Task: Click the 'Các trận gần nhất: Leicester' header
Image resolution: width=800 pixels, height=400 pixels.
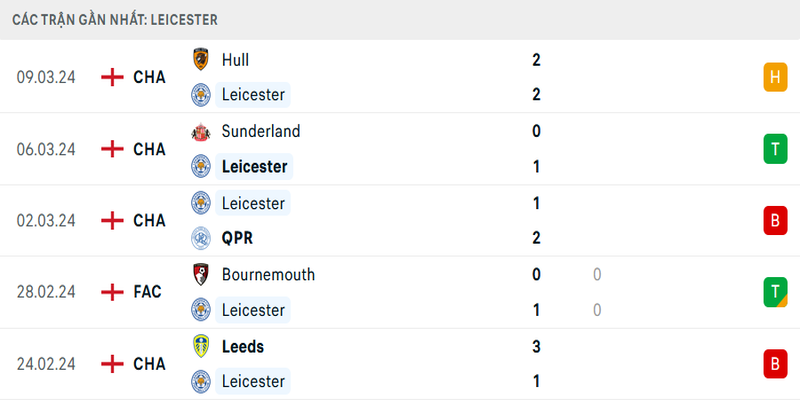Action: tap(115, 19)
